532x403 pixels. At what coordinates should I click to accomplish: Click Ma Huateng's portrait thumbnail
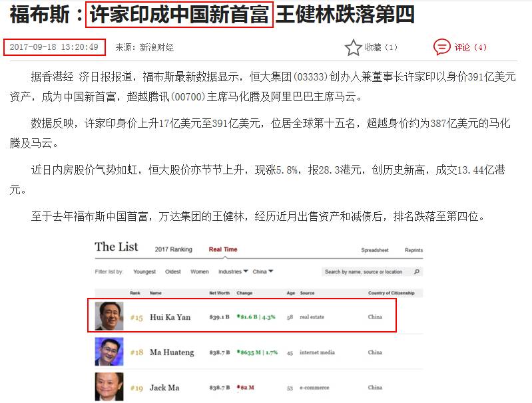pos(109,352)
